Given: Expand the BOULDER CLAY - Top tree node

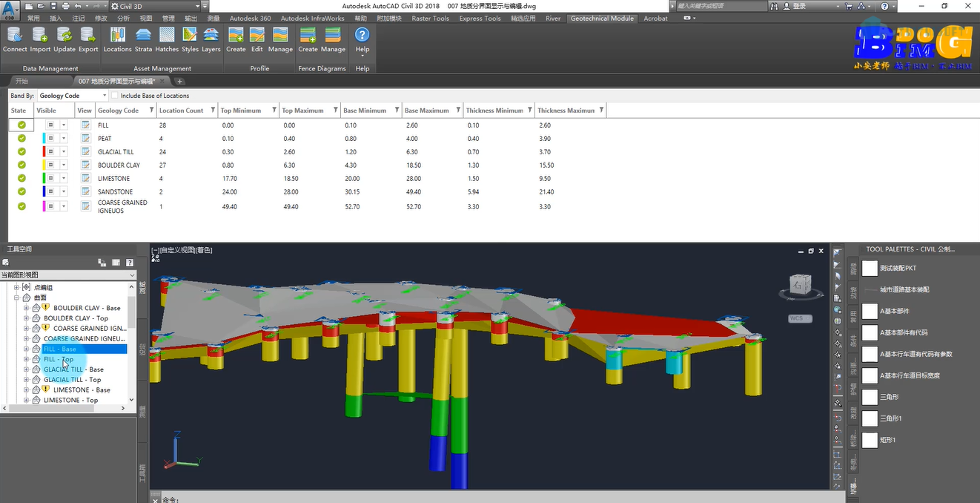Looking at the screenshot, I should 26,318.
